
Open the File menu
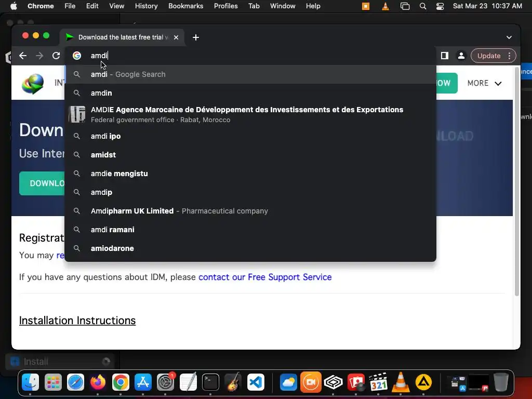(x=70, y=6)
